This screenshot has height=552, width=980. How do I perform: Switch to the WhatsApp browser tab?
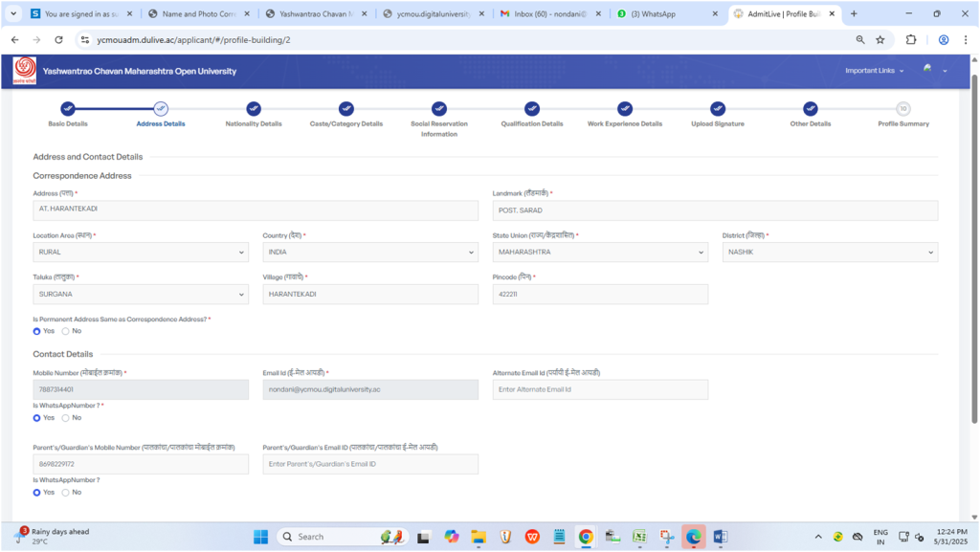(x=665, y=14)
